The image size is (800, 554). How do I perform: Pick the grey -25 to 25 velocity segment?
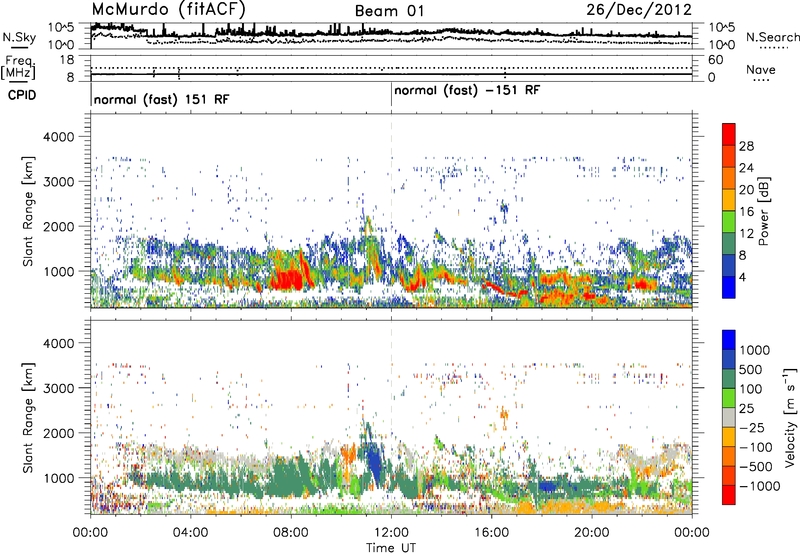click(x=729, y=417)
